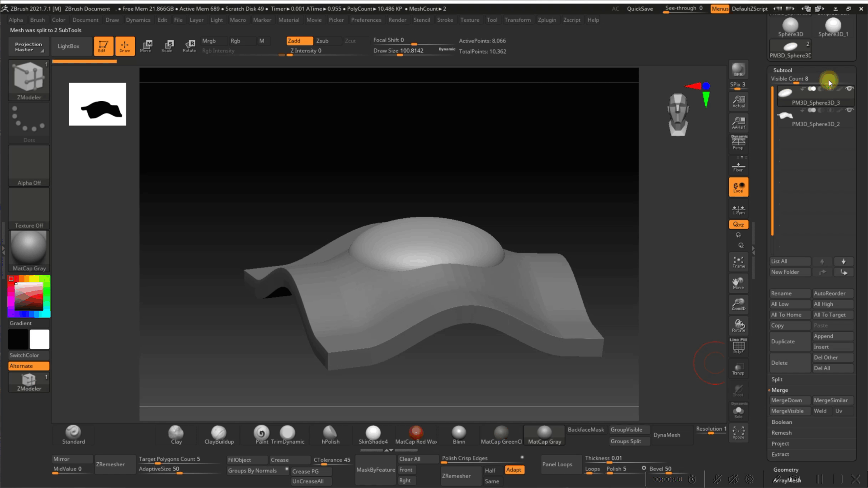Screen dimensions: 868x488
Task: Click the white secondary color swatch
Action: tap(39, 339)
